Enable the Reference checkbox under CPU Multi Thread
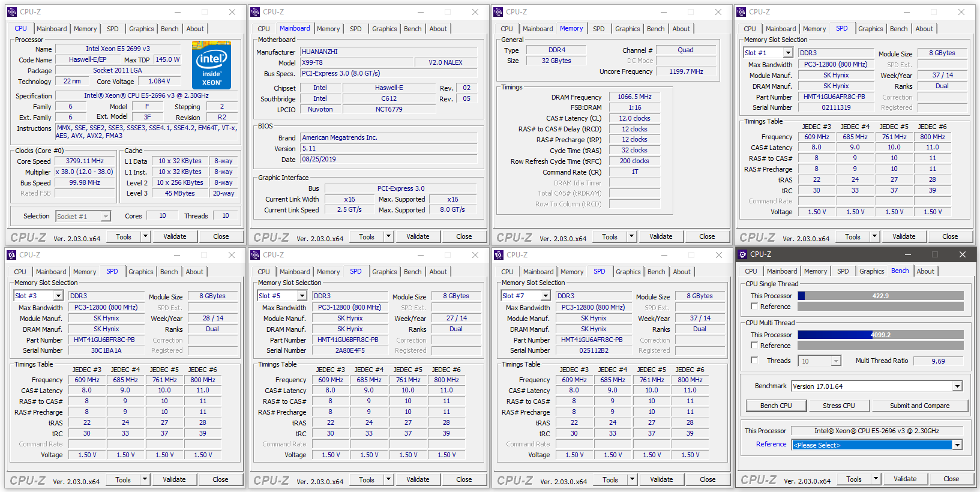980x492 pixels. [754, 346]
